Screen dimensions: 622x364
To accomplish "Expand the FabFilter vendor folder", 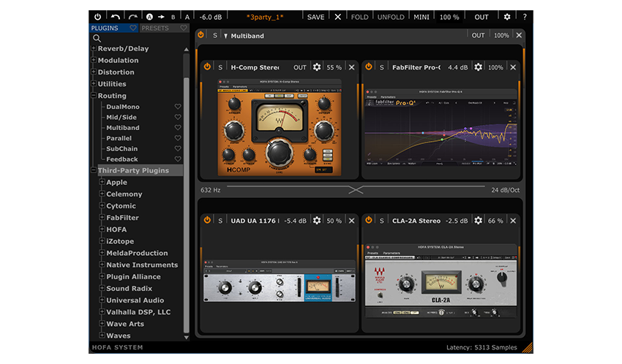I will coord(102,217).
